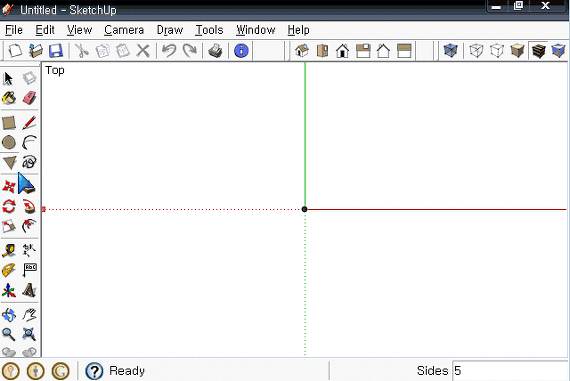Select the Circle tool
Viewport: 570px width, 381px height.
[9, 142]
